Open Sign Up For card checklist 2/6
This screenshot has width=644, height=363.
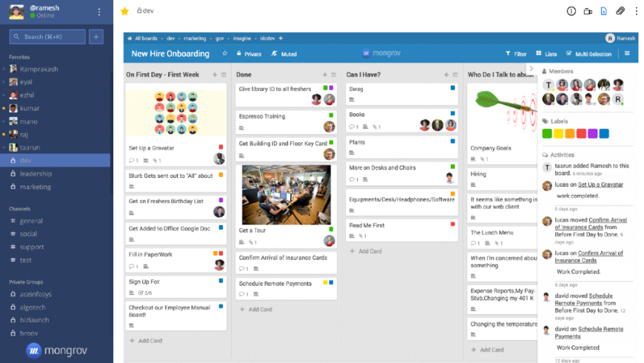coord(145,293)
